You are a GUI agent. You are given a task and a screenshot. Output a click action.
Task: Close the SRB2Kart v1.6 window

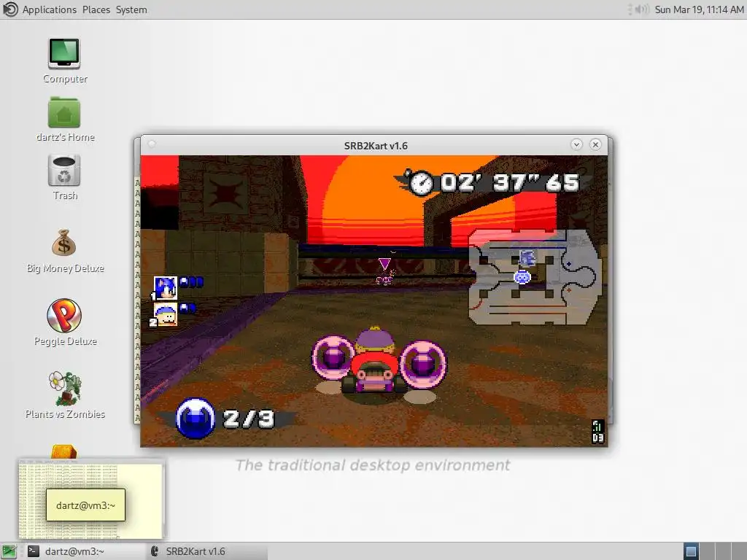tap(595, 145)
